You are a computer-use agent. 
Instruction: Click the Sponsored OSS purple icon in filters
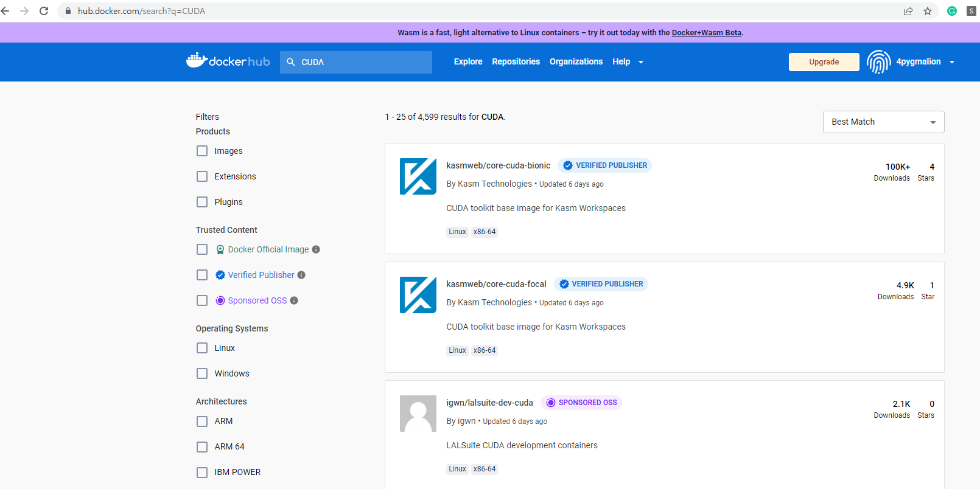click(x=220, y=300)
